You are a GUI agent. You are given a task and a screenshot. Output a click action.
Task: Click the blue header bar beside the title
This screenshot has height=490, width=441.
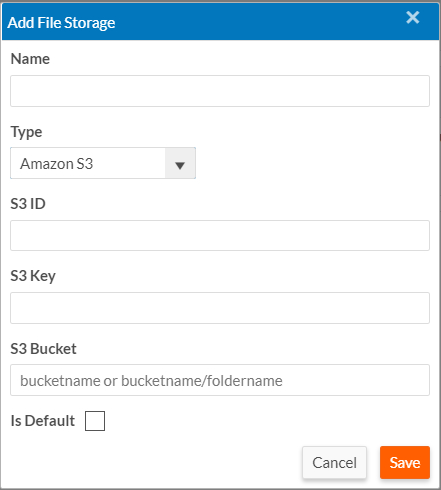click(x=260, y=22)
